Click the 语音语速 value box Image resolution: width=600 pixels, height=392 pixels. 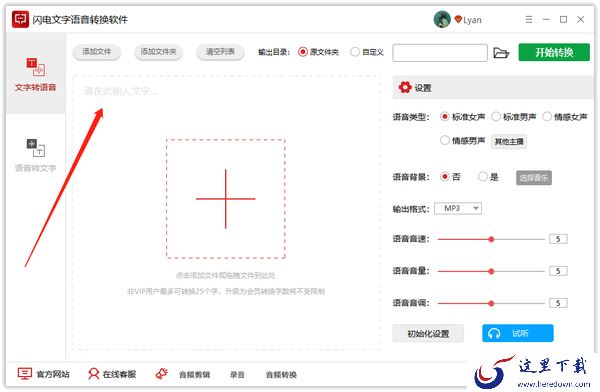coord(558,239)
